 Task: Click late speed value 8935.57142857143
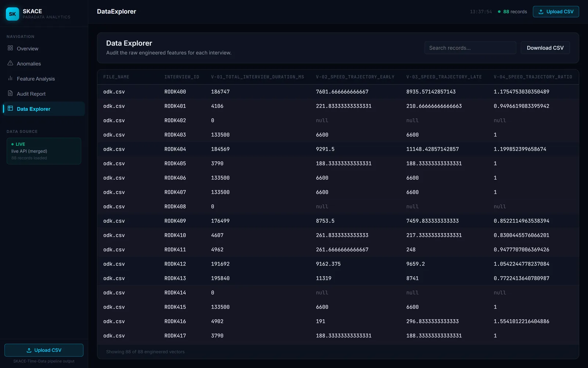tap(431, 92)
